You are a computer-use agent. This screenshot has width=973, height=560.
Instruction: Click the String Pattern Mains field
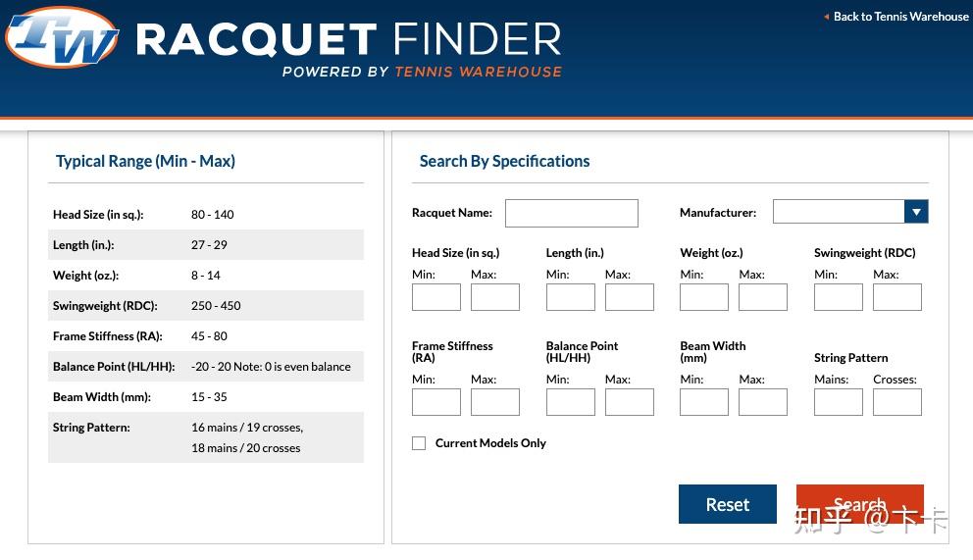pyautogui.click(x=839, y=402)
